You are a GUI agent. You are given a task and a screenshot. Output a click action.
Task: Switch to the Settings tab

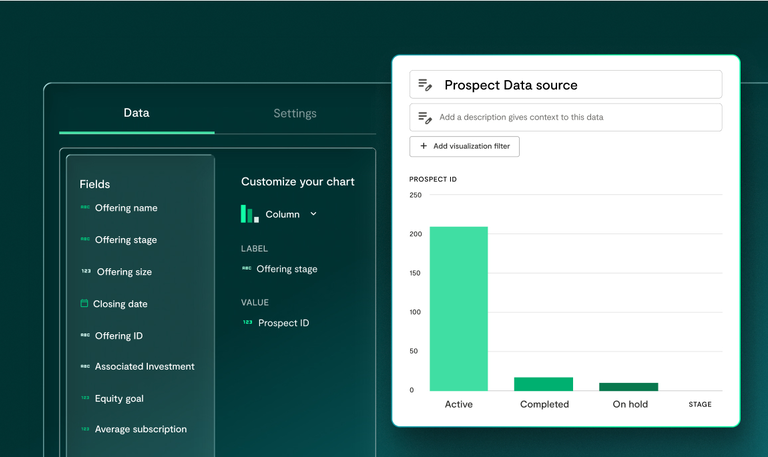295,114
